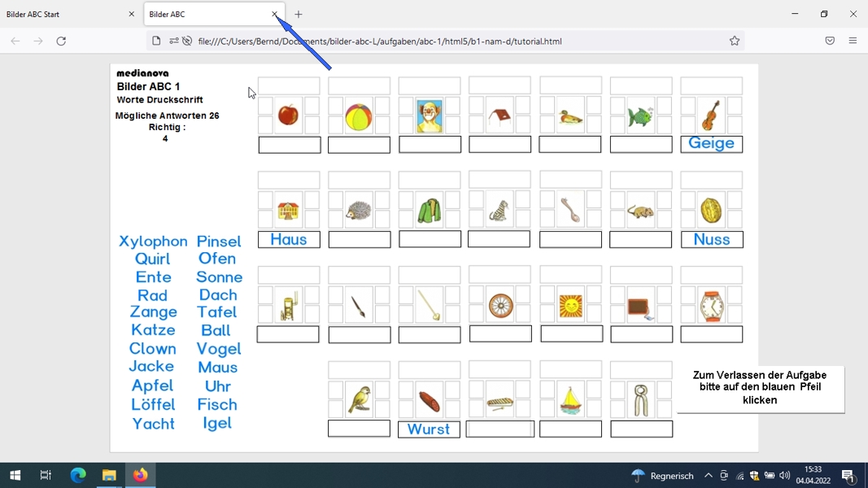Click the empty answer box under the apple
This screenshot has height=488, width=868.
point(290,145)
